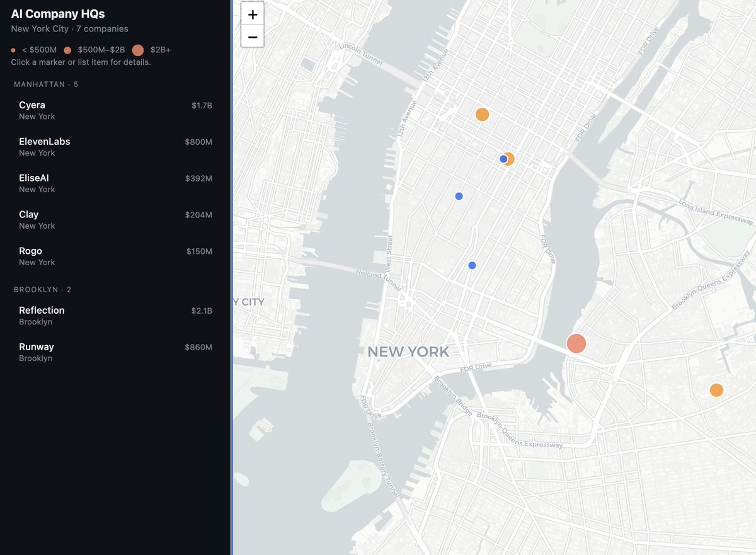Screen dimensions: 756x555
Task: Open details for Rogo
Action: click(x=115, y=256)
